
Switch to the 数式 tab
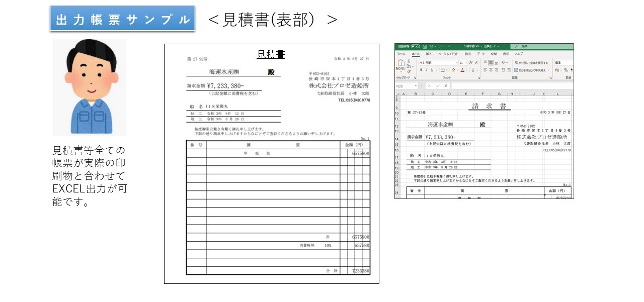[468, 54]
